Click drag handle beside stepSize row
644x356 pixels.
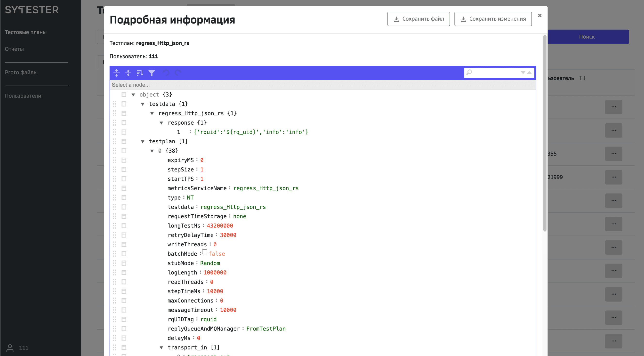click(x=114, y=170)
